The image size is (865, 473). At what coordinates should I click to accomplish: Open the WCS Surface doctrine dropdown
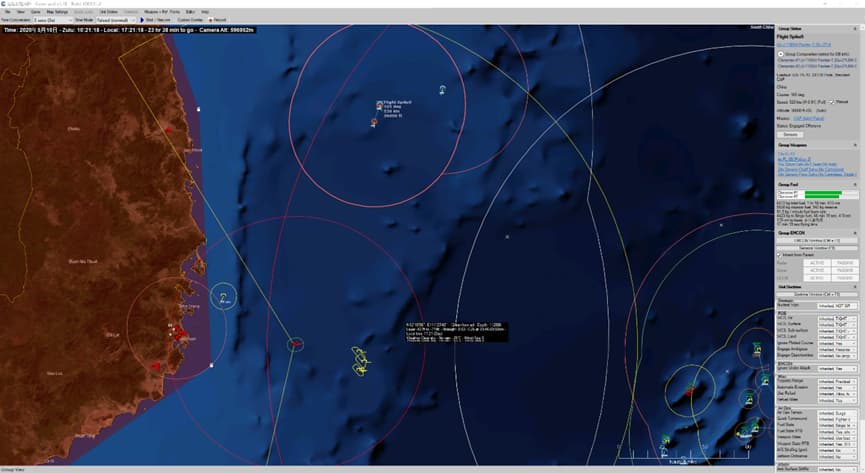pyautogui.click(x=837, y=325)
